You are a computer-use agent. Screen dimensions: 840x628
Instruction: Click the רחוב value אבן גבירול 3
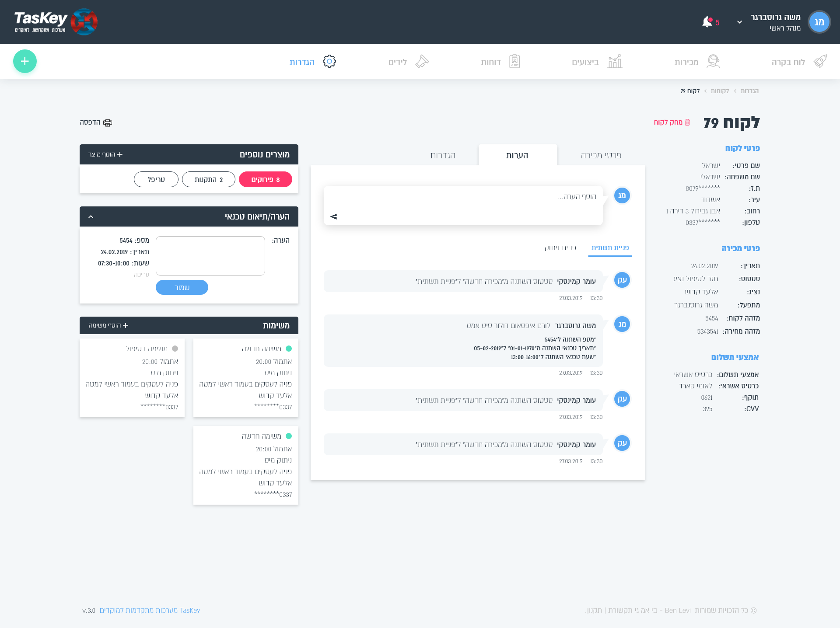pos(693,211)
